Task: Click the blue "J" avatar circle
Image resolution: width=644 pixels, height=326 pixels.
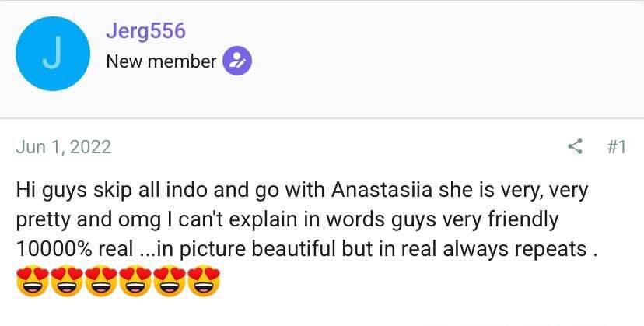Action: click(53, 53)
